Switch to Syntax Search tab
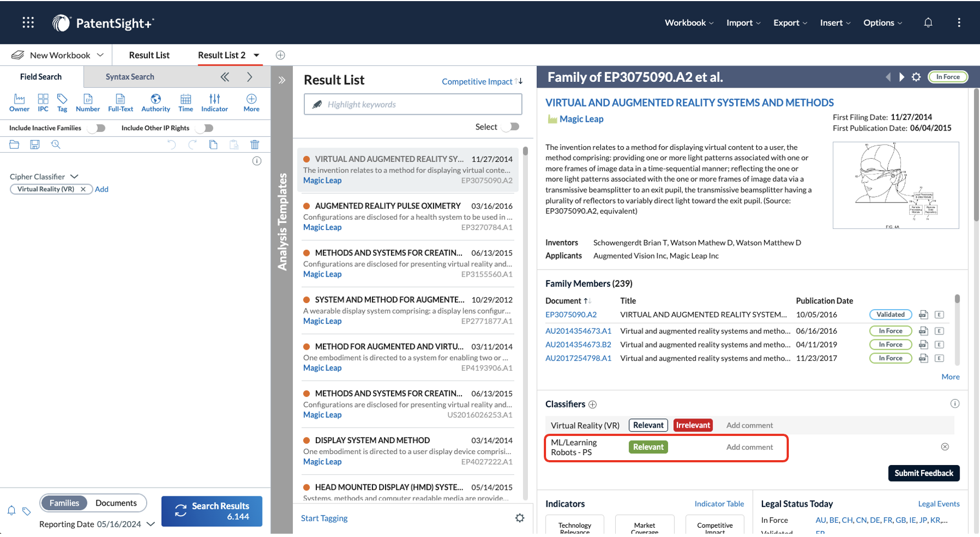This screenshot has height=537, width=980. [130, 77]
